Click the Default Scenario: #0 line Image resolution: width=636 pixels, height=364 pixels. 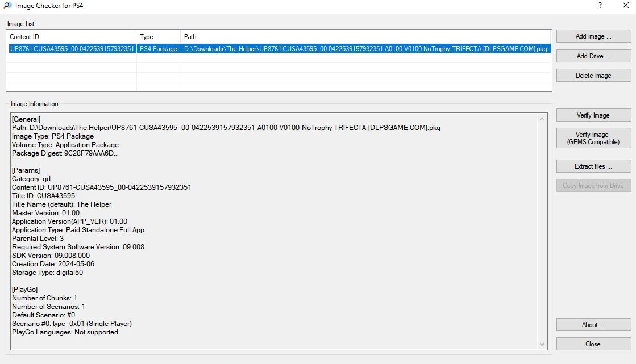43,315
